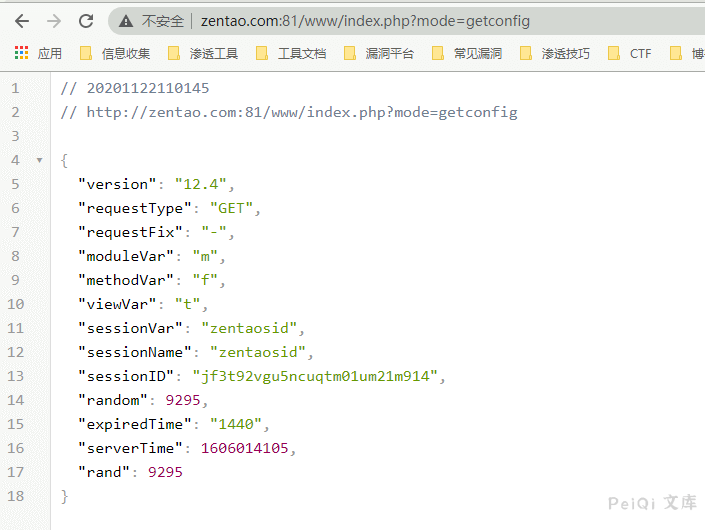Click the 渗透工具 bookmark folder icon
The image size is (705, 530).
[x=174, y=53]
